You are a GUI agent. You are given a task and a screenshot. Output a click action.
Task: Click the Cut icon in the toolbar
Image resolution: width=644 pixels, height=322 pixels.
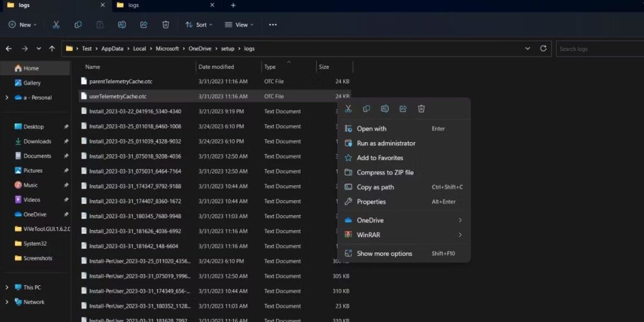coord(56,25)
